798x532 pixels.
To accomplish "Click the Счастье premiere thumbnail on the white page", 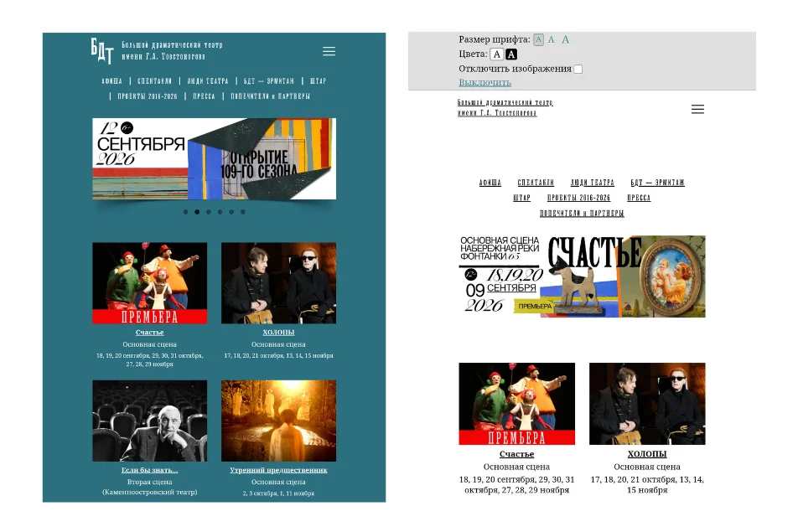I will [x=516, y=404].
